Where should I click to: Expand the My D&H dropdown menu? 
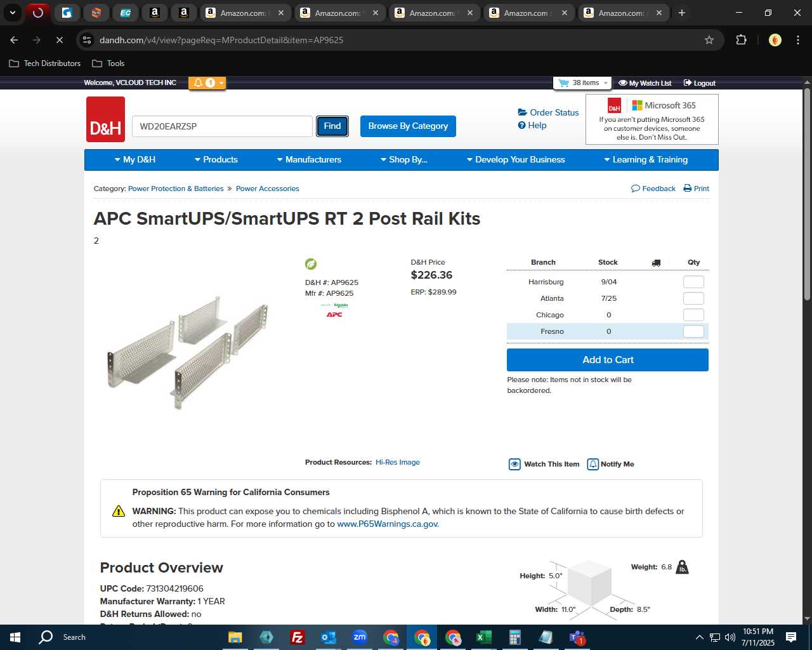135,160
